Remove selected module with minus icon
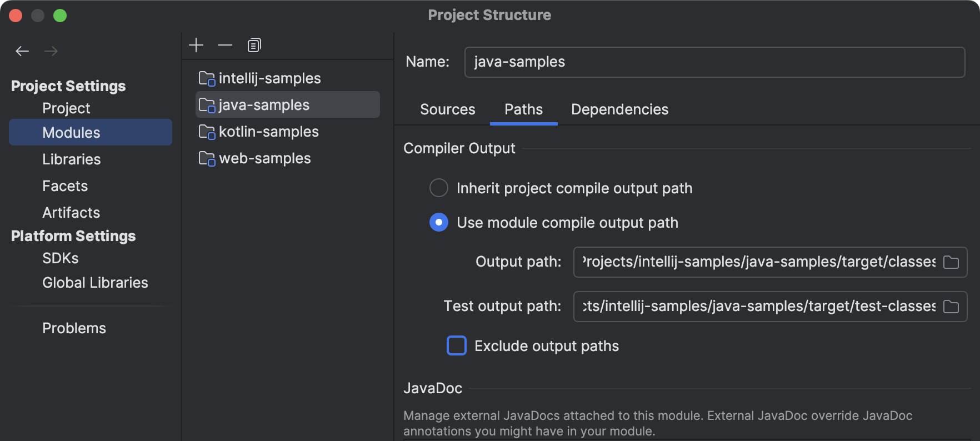 pos(225,45)
